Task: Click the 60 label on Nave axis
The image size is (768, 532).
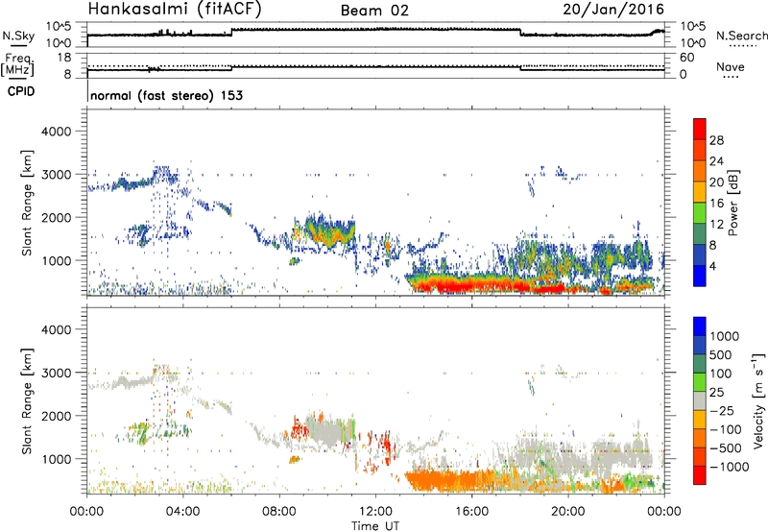Action: tap(687, 58)
